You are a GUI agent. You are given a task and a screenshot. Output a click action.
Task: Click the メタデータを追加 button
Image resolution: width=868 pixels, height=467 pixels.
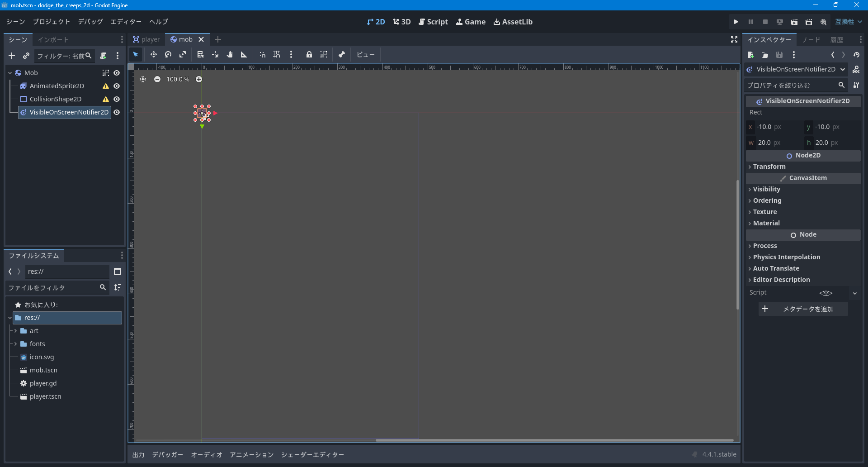point(803,309)
